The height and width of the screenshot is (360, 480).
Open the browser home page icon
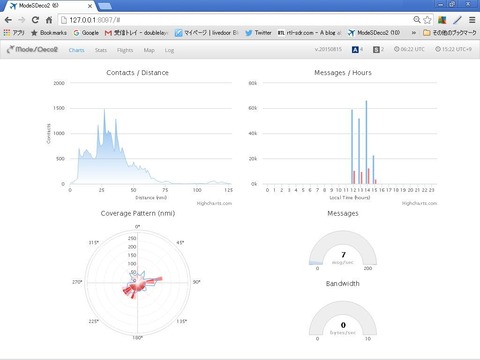pyautogui.click(x=49, y=20)
